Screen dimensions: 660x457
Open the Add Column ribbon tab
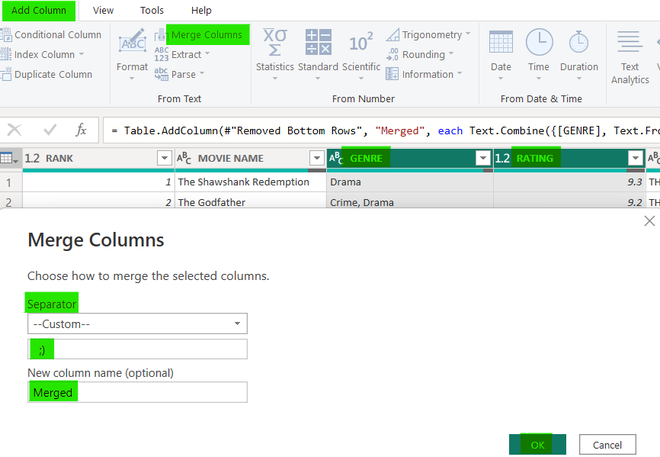38,11
